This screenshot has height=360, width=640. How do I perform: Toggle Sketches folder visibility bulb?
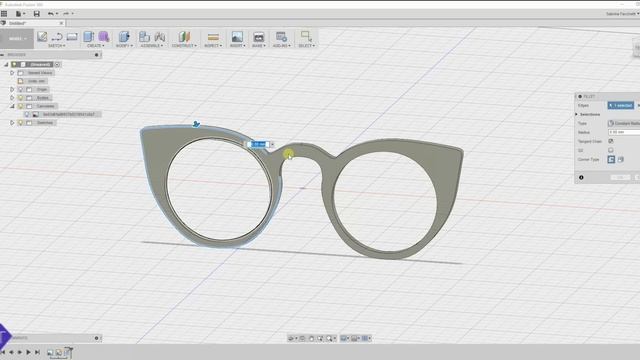20,123
